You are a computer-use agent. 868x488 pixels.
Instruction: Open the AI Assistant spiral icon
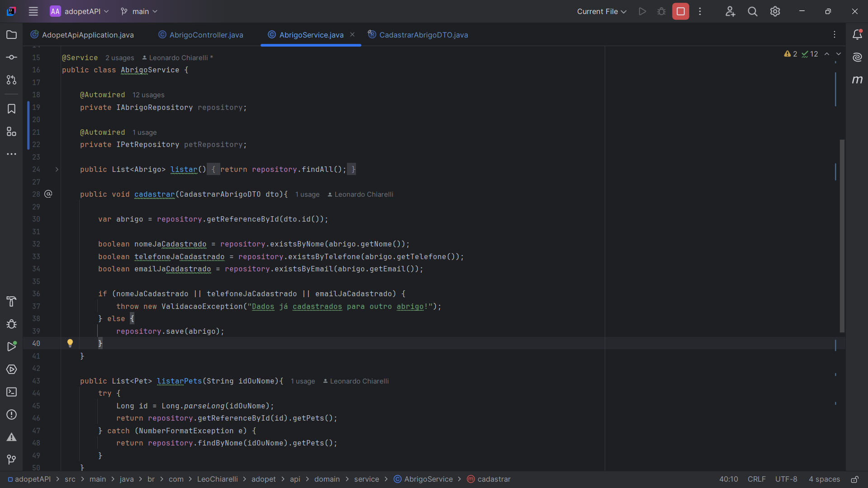click(x=857, y=57)
